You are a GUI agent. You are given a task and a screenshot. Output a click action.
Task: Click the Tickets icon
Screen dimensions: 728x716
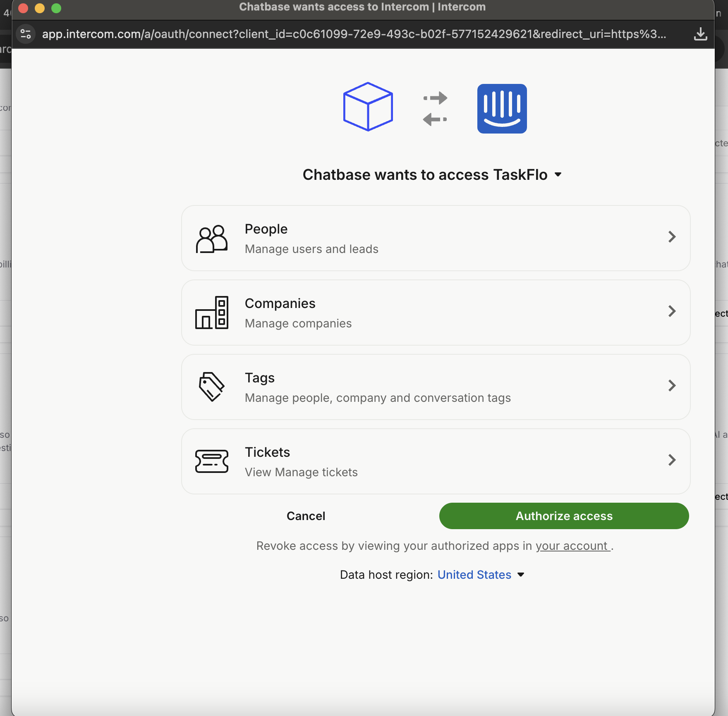211,461
